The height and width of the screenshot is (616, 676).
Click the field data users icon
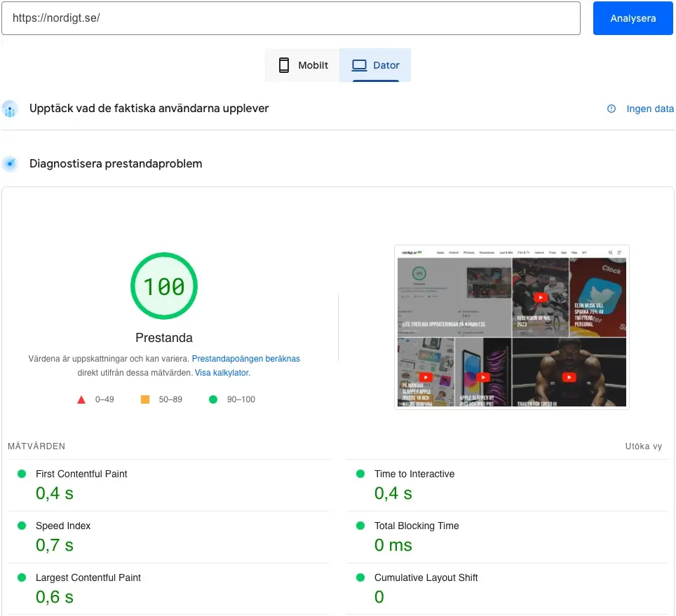pos(10,109)
